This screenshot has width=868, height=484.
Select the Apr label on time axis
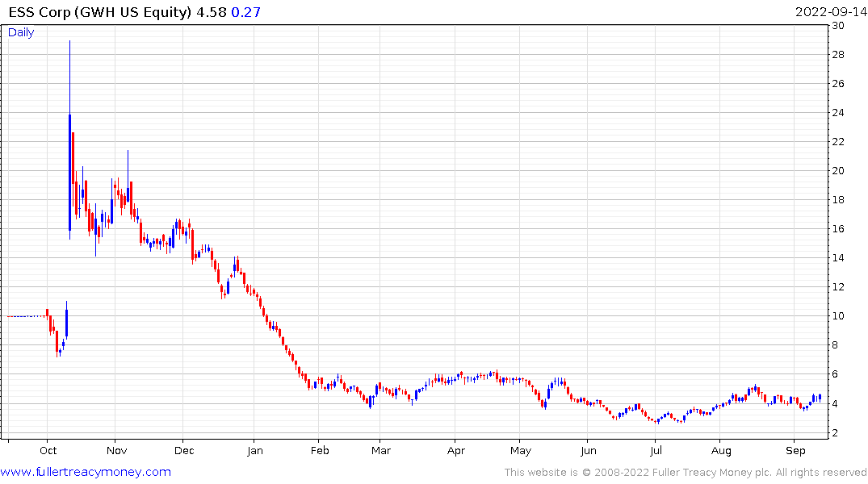455,451
